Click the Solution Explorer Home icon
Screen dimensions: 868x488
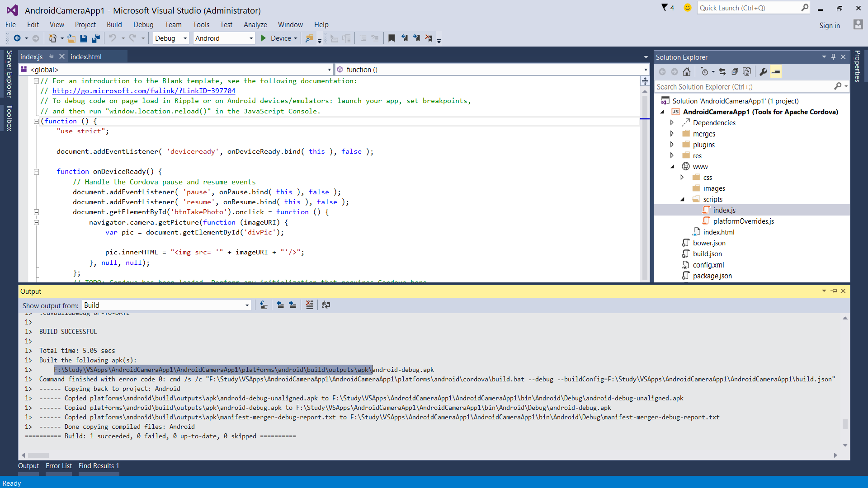(687, 71)
